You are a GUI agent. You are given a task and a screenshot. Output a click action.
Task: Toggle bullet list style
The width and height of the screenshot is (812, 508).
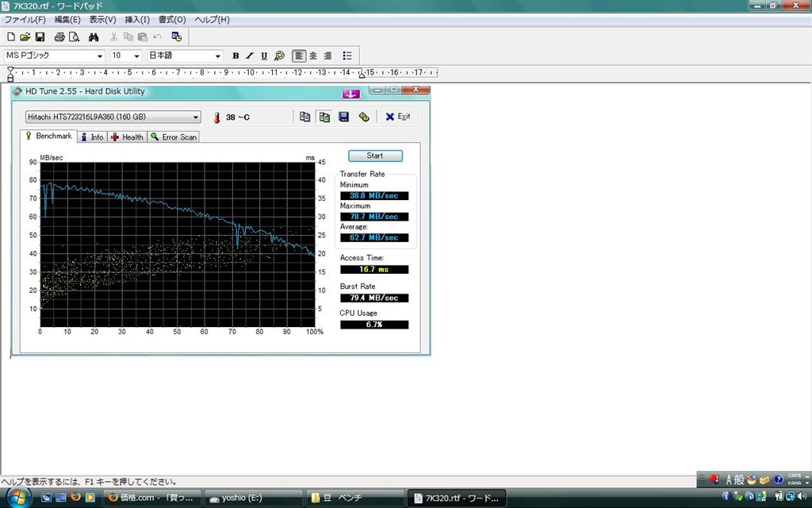[347, 56]
